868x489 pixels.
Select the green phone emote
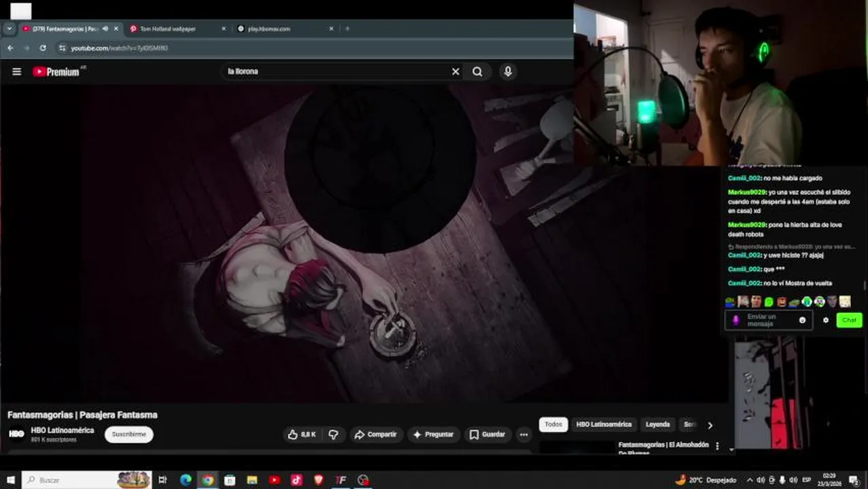(x=769, y=302)
